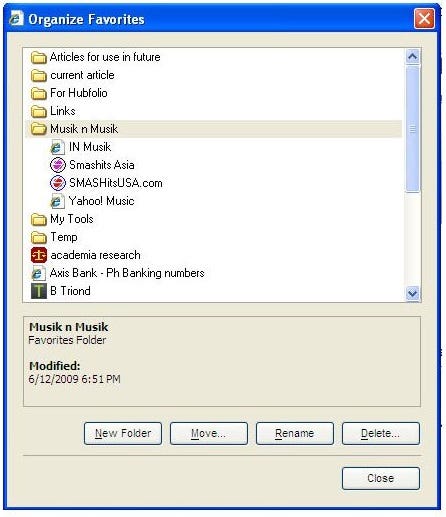The width and height of the screenshot is (446, 517).
Task: Click the Rename button
Action: point(295,433)
